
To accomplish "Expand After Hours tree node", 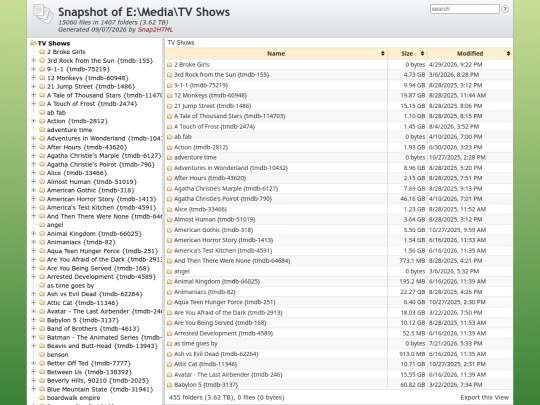I will pos(34,147).
